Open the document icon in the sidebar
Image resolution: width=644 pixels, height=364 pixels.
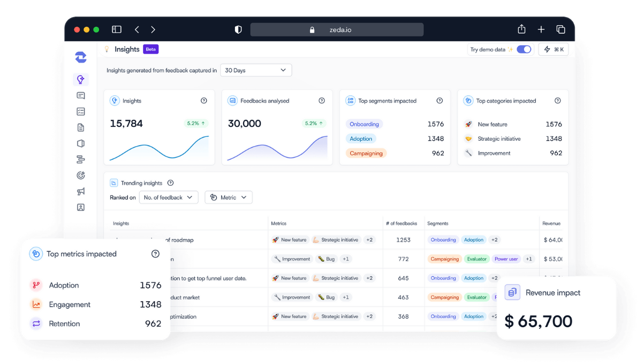tap(81, 127)
